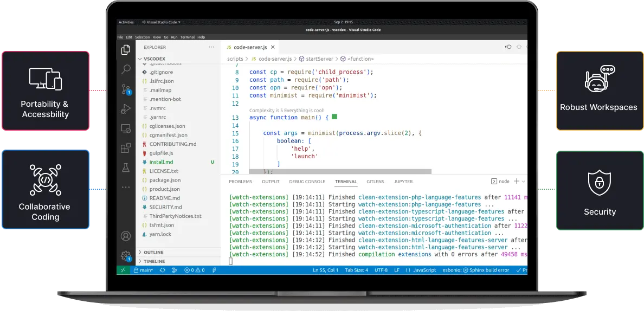
Task: Open the Testing flask view
Action: 126,167
